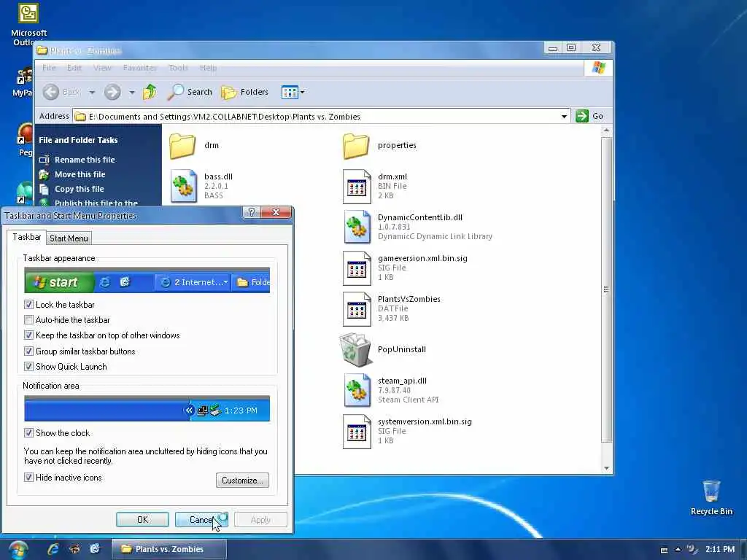The width and height of the screenshot is (747, 560).
Task: Click the green Go arrow button
Action: [x=581, y=116]
